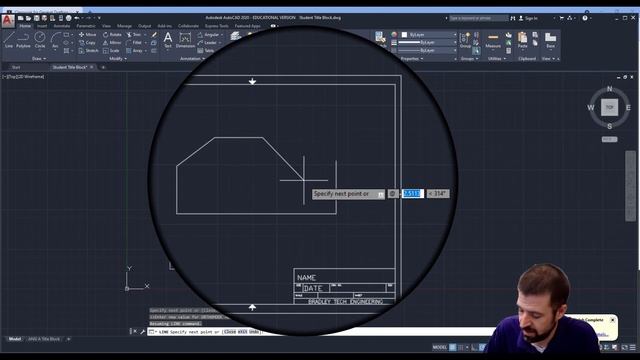The height and width of the screenshot is (360, 640).
Task: Switch to the Model layout tab
Action: 15,339
